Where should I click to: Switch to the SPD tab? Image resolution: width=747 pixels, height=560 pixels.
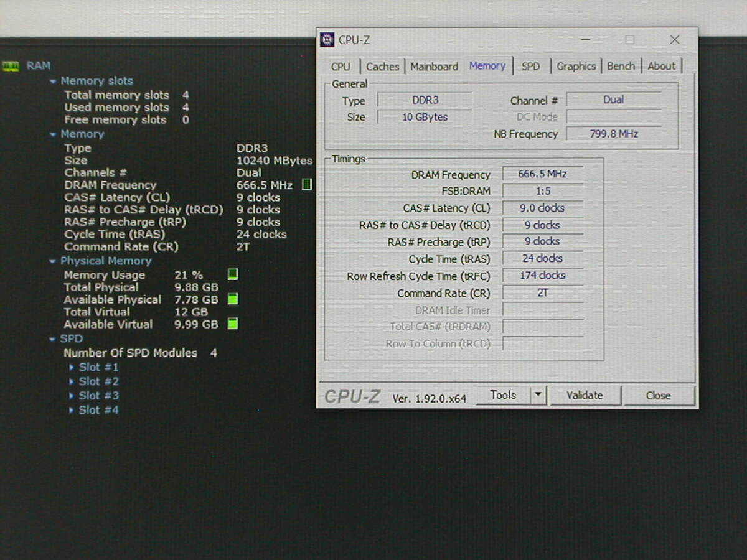530,66
